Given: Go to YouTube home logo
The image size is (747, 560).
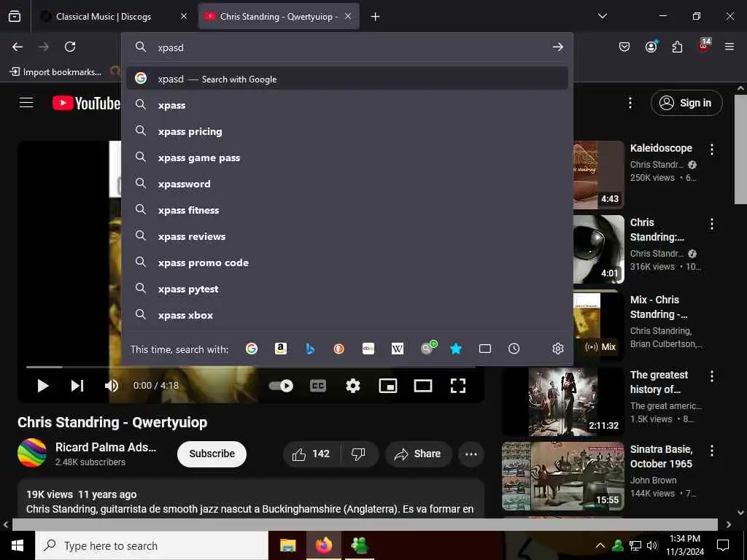Looking at the screenshot, I should tap(86, 103).
